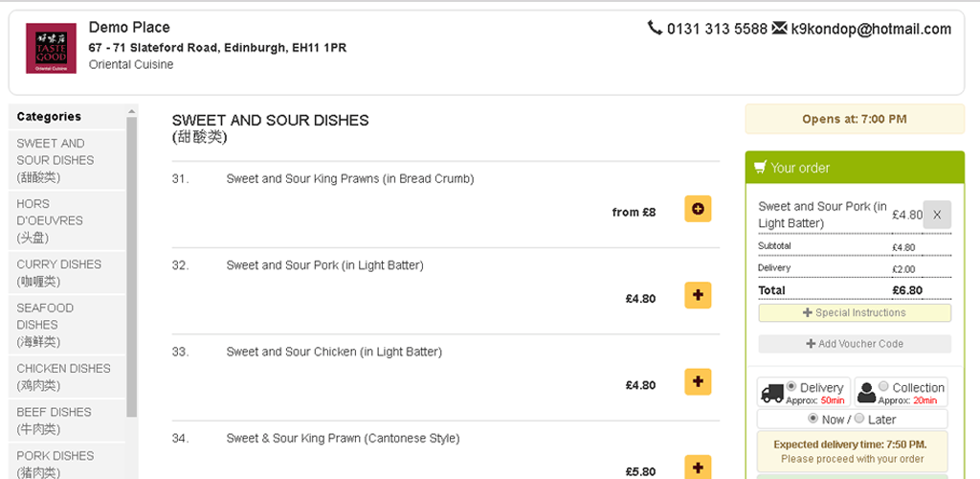Screen dimensions: 980x479
Task: Choose the Later time option
Action: [858, 419]
